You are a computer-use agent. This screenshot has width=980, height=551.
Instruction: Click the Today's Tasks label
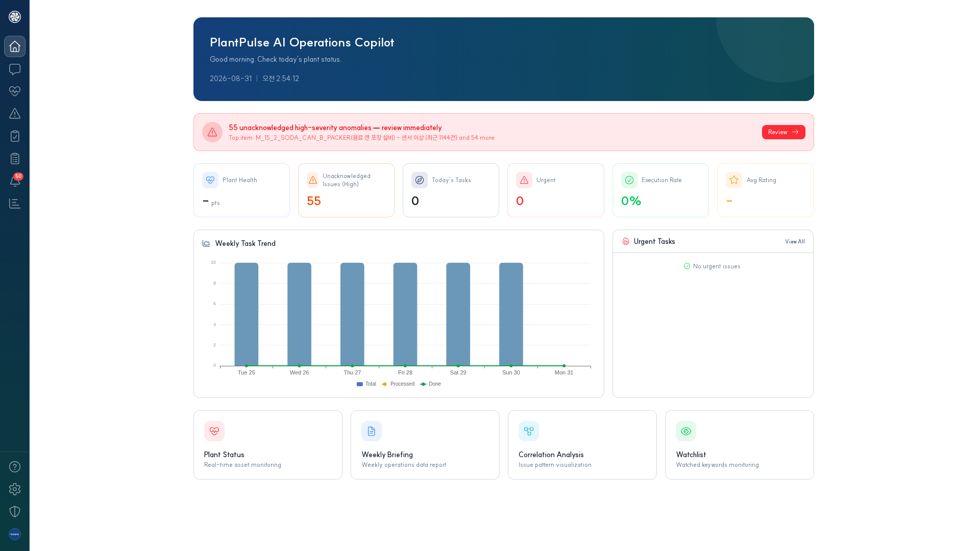(x=451, y=180)
